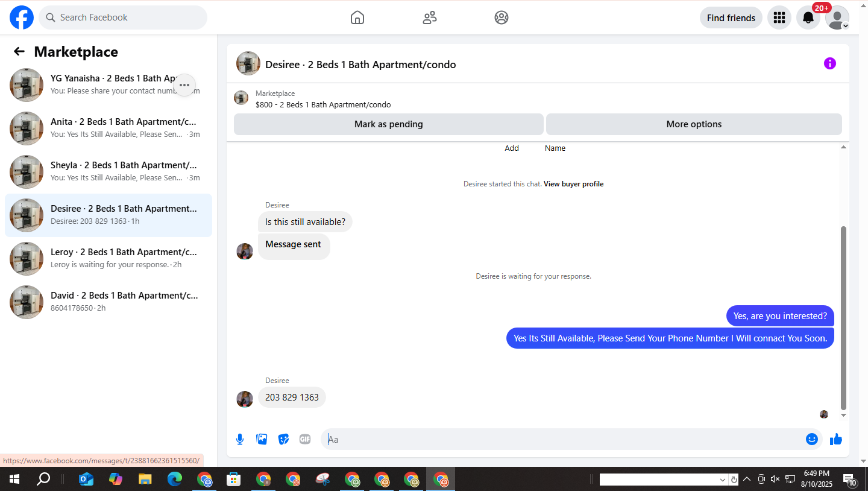Screen dimensions: 868x491
Task: Open the Facebook menu grid icon
Action: pos(779,17)
